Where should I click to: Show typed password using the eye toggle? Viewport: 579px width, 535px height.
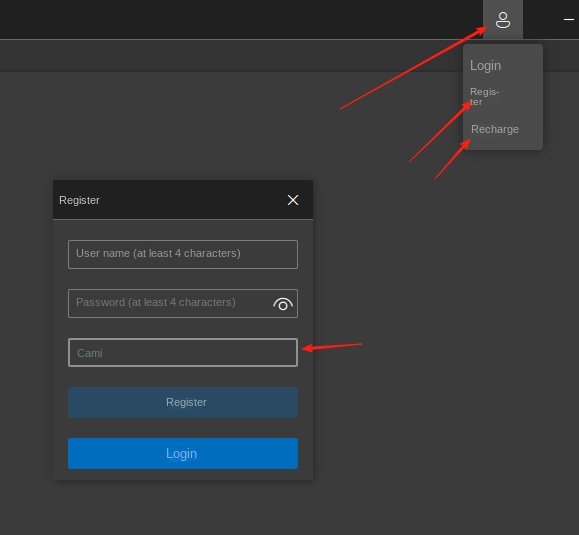pyautogui.click(x=283, y=304)
